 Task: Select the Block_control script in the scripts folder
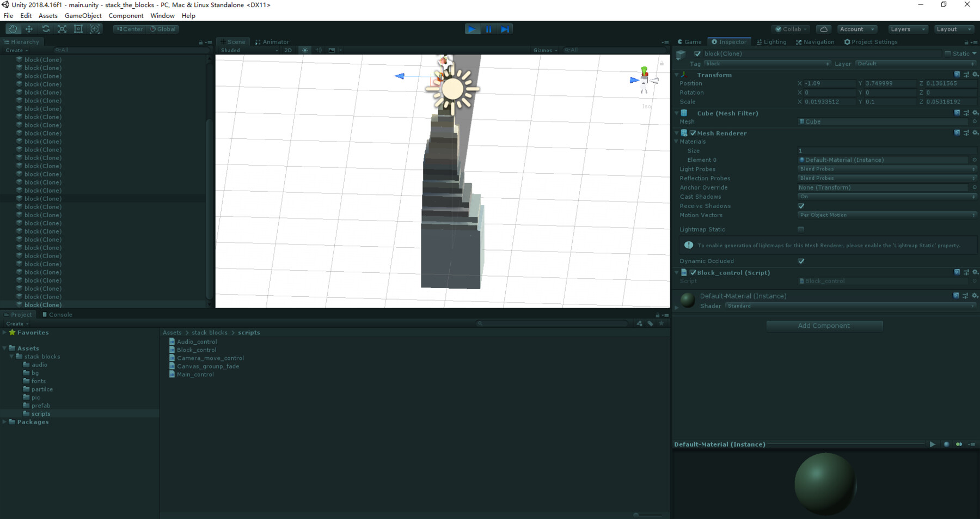pos(197,350)
